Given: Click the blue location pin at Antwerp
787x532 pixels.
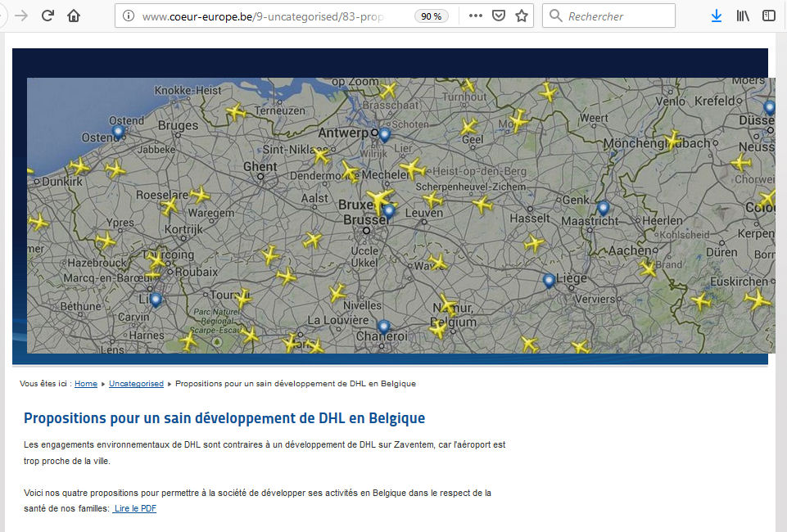Looking at the screenshot, I should click(x=384, y=135).
